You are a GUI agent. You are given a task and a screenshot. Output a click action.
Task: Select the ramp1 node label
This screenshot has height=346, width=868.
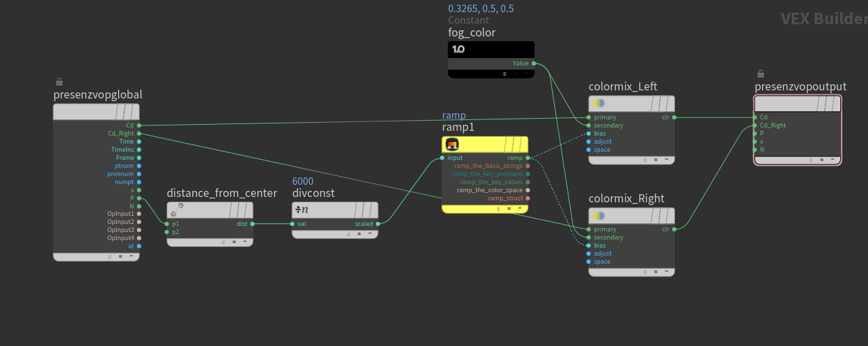458,127
